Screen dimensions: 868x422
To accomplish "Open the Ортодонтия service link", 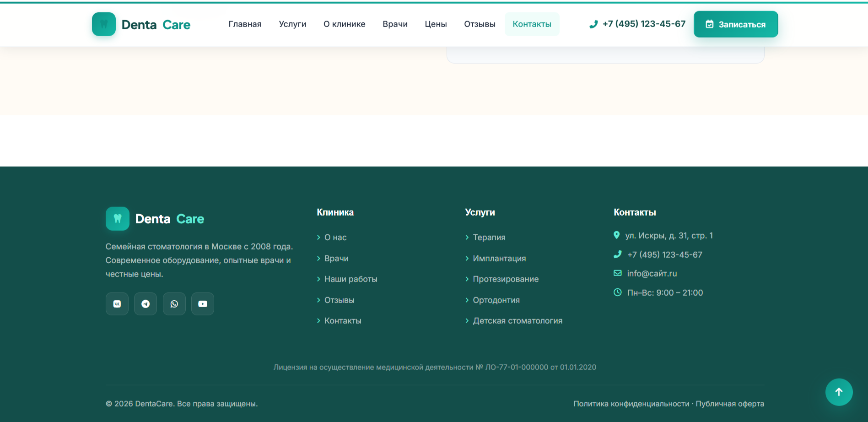I will [496, 300].
